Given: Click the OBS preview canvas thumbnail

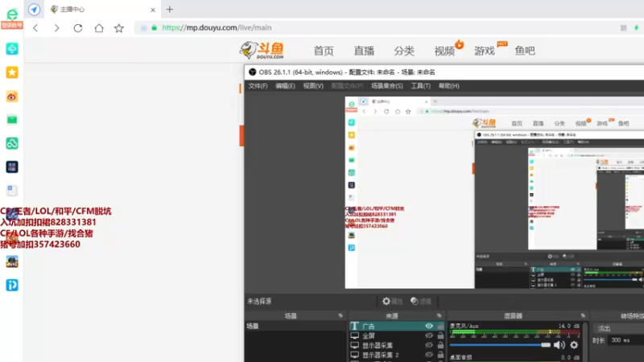Looking at the screenshot, I should (494, 192).
